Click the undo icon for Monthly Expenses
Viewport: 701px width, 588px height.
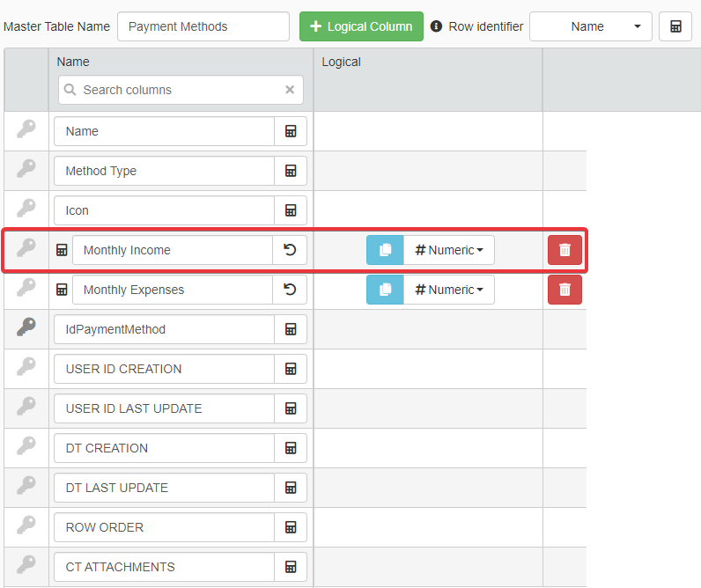[x=290, y=290]
